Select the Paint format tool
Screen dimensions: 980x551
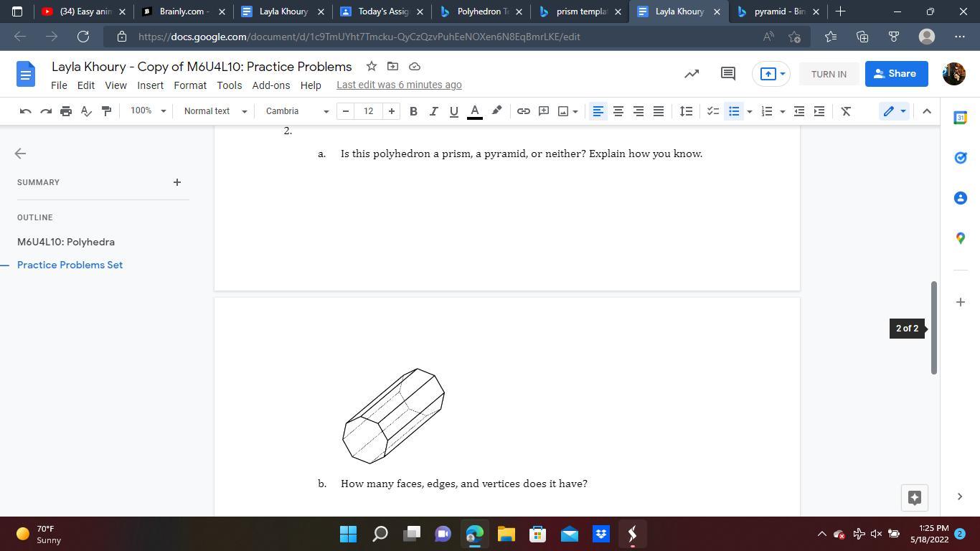(x=106, y=111)
